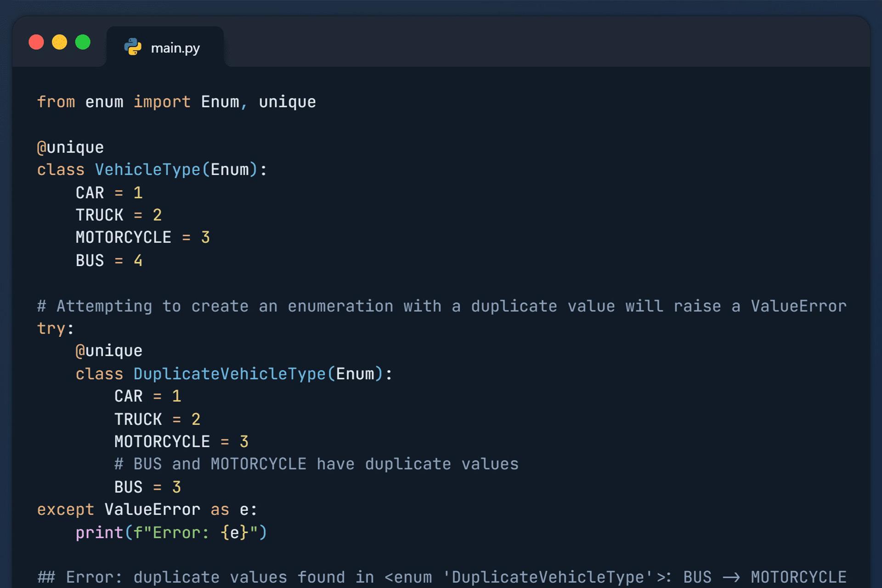The image size is (882, 588).
Task: Click 'CAR = 1' in VehicleType class
Action: coord(109,193)
